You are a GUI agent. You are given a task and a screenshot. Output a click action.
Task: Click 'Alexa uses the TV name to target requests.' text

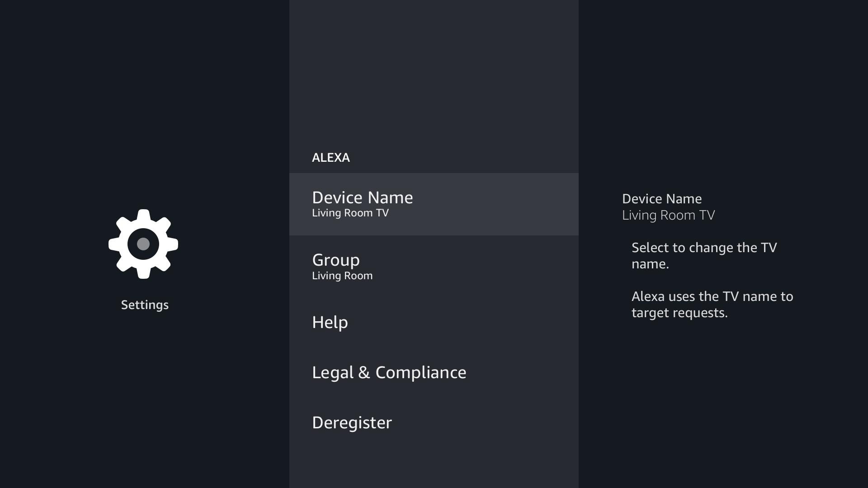(712, 305)
